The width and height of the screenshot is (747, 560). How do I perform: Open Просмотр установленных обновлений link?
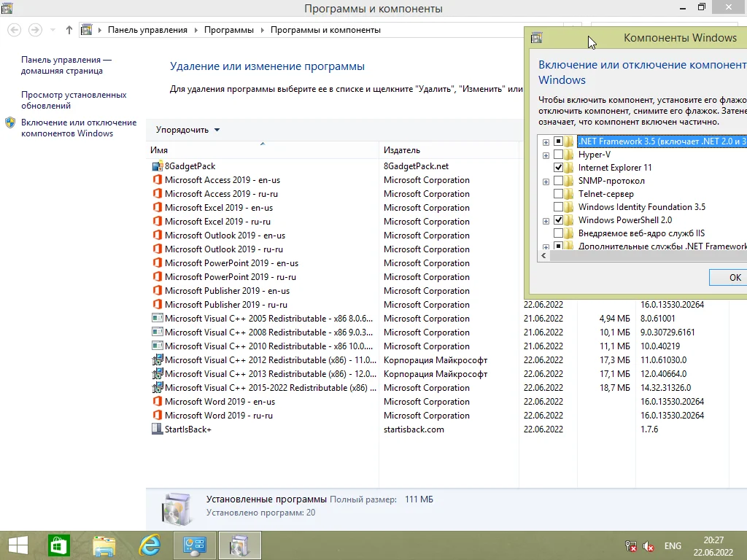[x=74, y=100]
